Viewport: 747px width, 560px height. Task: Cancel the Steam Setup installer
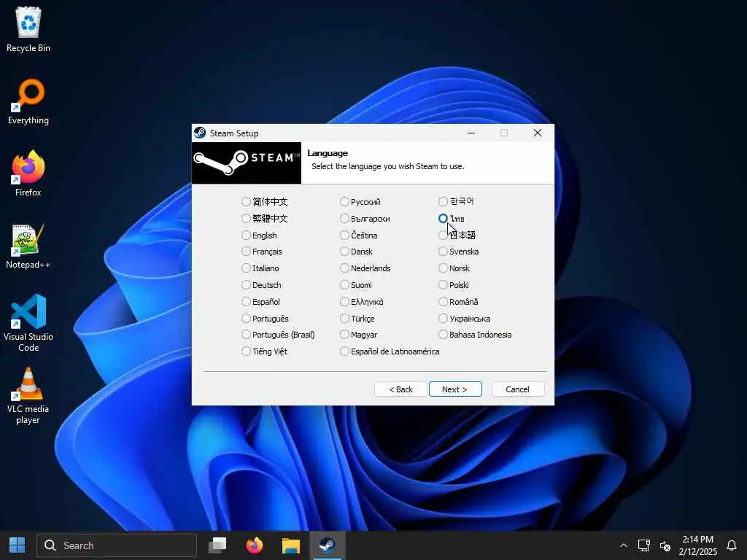[x=517, y=389]
